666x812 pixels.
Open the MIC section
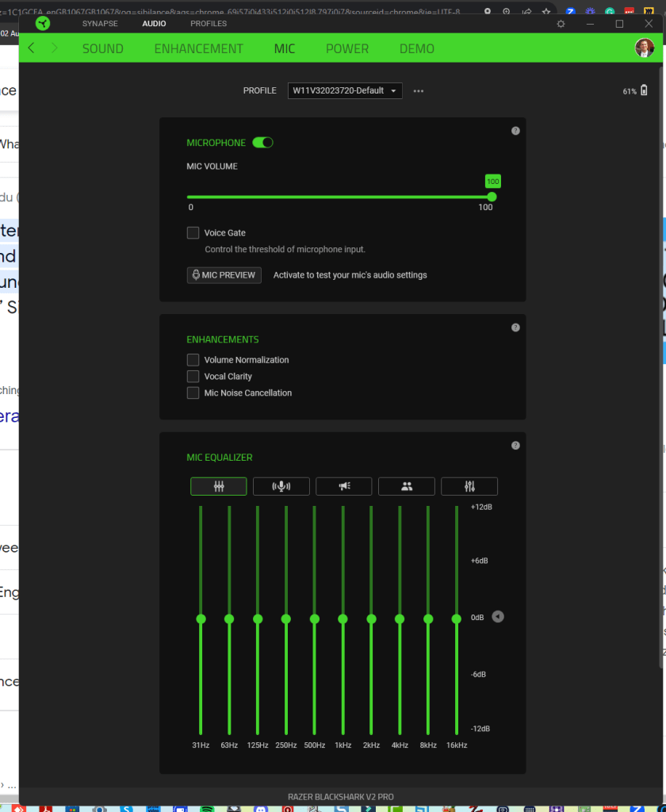[x=285, y=48]
